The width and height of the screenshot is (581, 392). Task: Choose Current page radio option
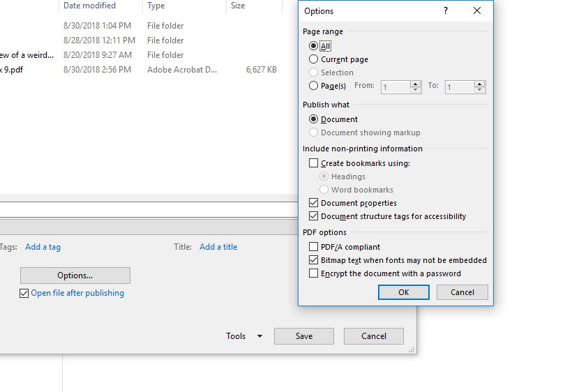click(x=313, y=59)
